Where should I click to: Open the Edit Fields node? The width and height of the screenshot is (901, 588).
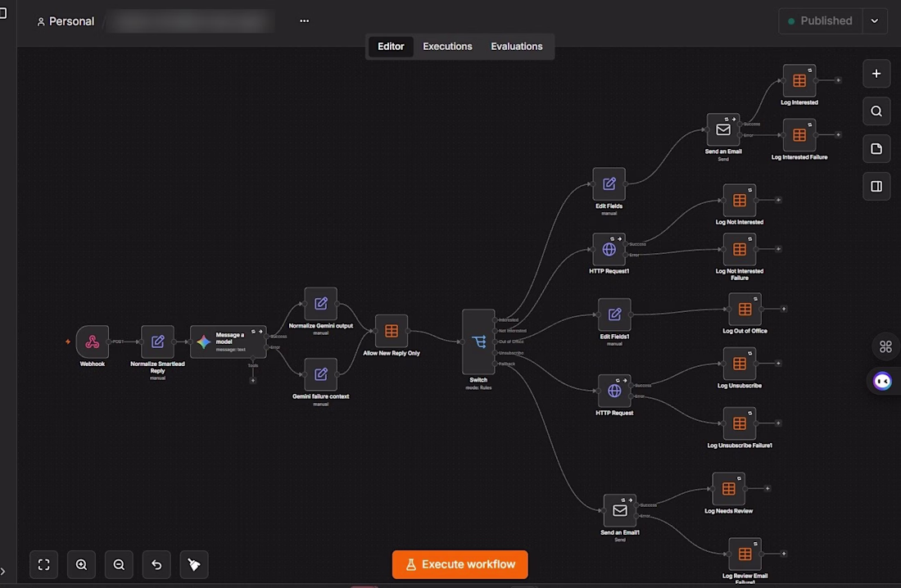(609, 184)
